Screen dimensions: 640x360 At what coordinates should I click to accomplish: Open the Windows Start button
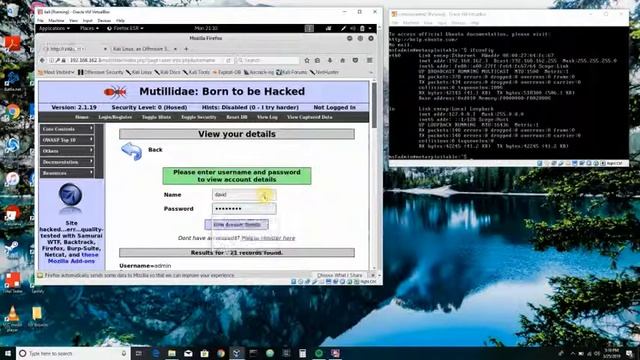[x=8, y=353]
